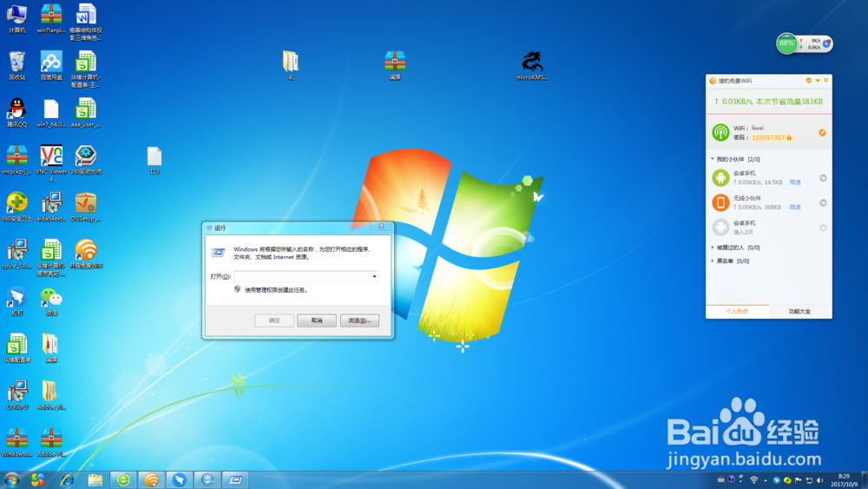Click the edit pencil icon beside WiFi name
This screenshot has width=868, height=489.
[x=822, y=132]
